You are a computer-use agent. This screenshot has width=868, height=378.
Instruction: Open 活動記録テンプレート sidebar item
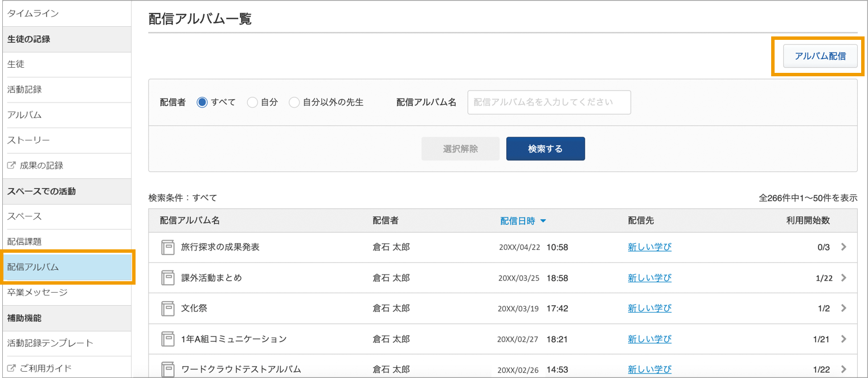[x=66, y=343]
